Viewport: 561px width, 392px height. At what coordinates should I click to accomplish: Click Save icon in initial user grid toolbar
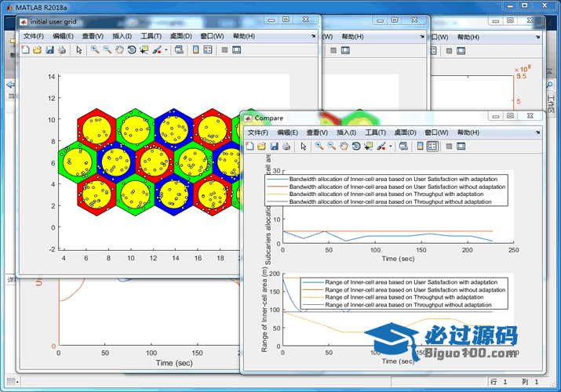tap(49, 50)
